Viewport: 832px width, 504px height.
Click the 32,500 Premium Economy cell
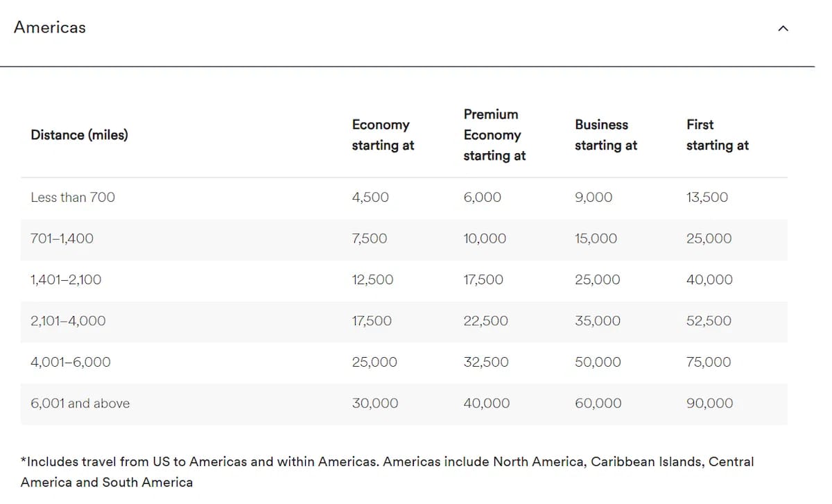486,362
